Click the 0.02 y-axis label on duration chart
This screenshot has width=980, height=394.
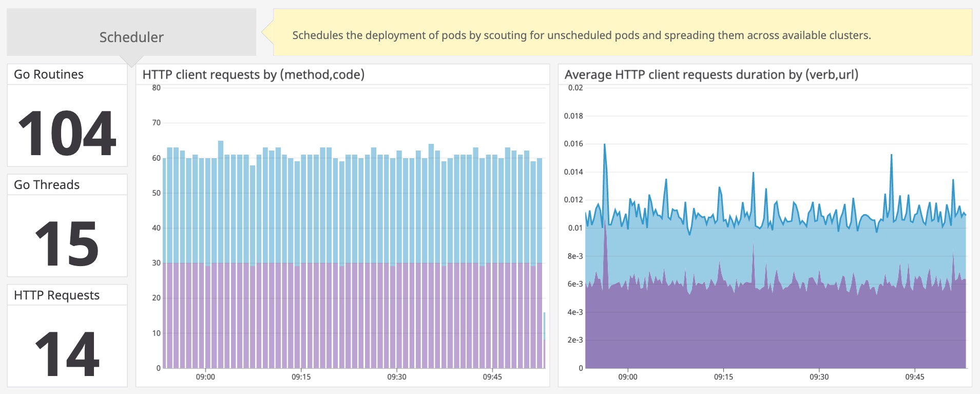coord(575,88)
